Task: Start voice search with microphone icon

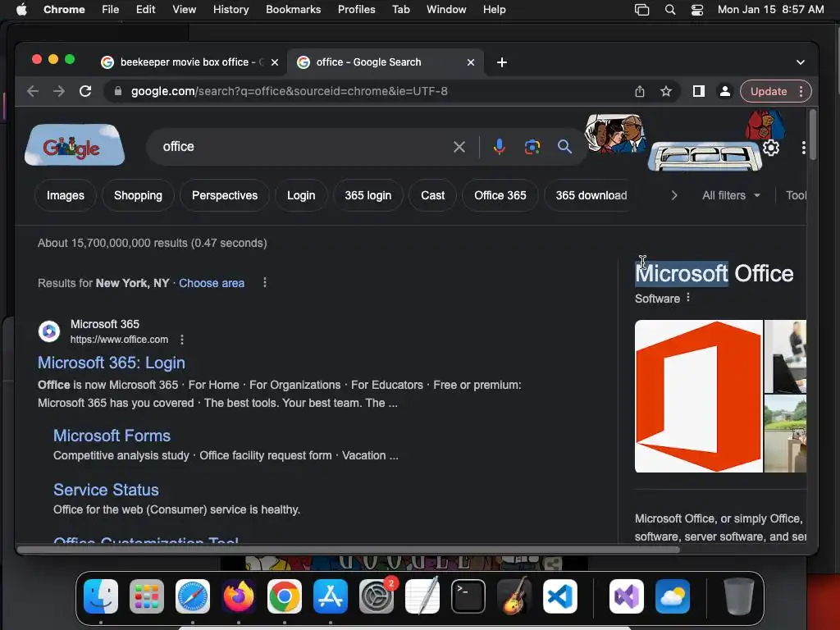Action: (x=500, y=147)
